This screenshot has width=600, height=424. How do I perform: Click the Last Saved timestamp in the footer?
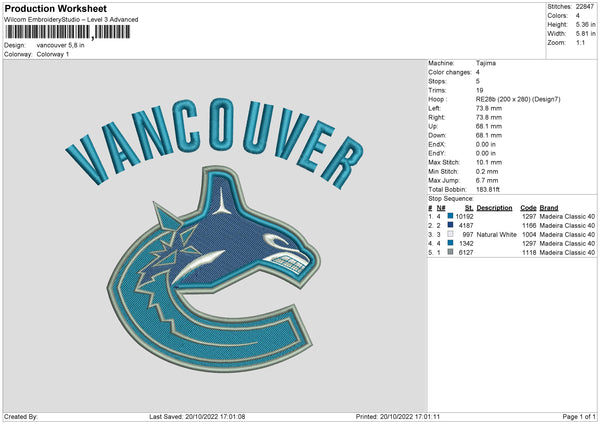197,416
